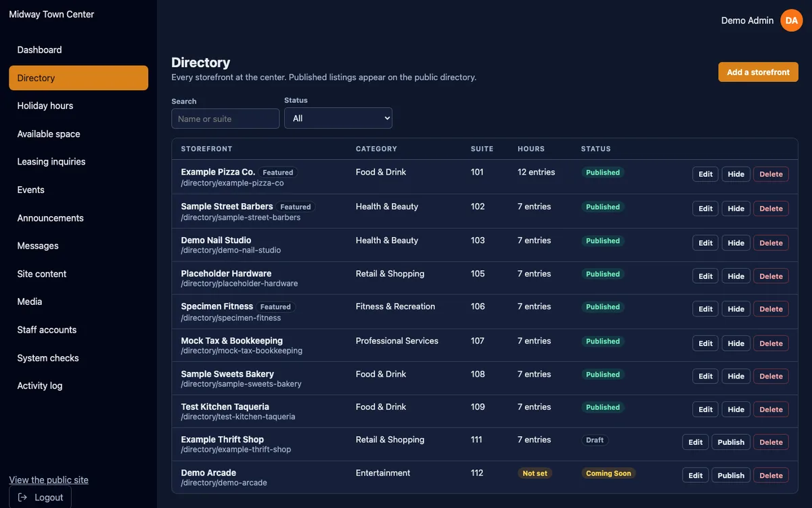
Task: Open Leasing inquiries section
Action: 78,162
